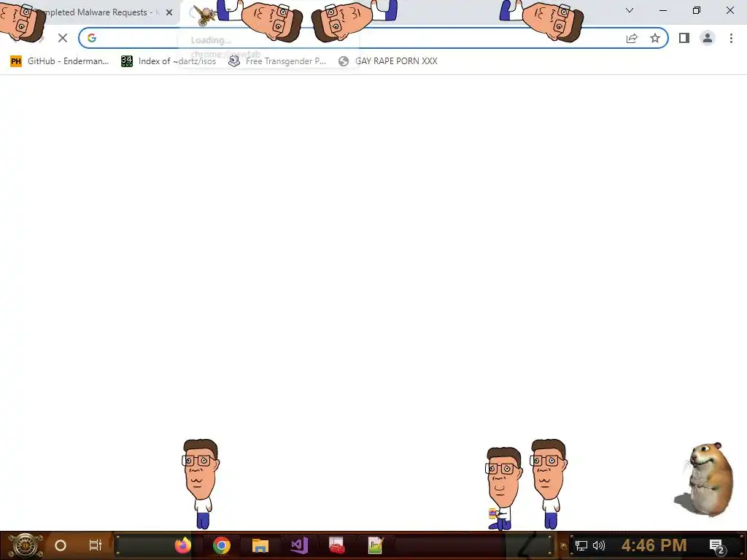Open Task View on the taskbar
Viewport: 747px width, 560px height.
tap(96, 545)
